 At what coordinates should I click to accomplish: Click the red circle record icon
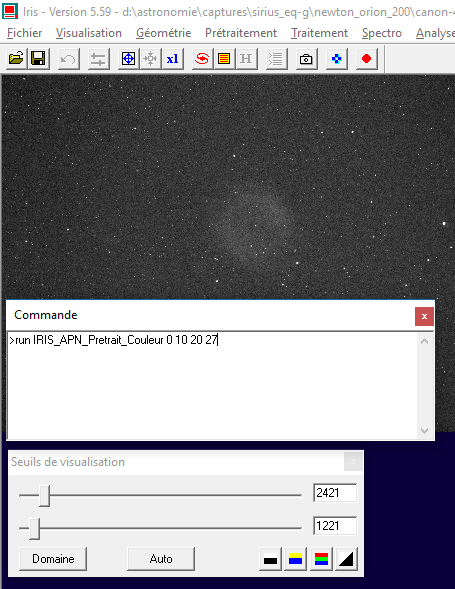[x=366, y=59]
